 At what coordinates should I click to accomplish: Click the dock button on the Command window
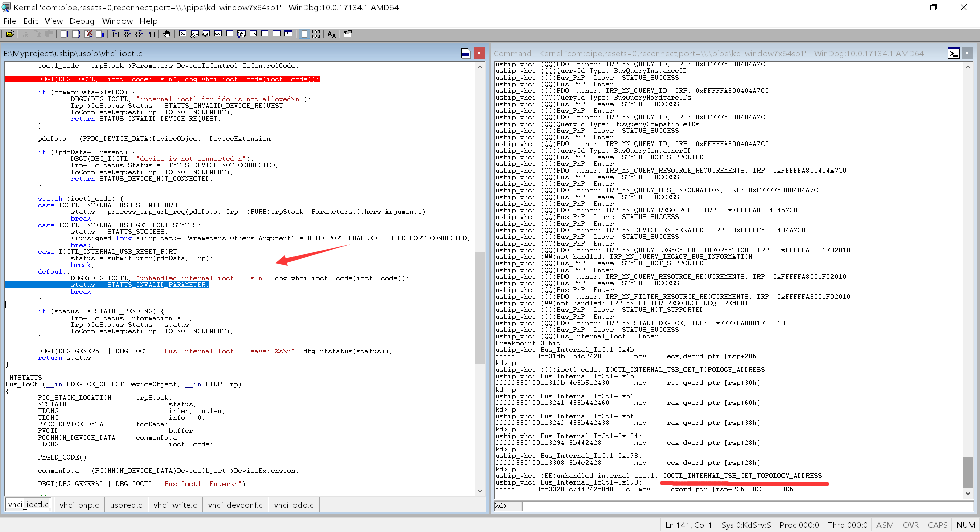coord(954,53)
